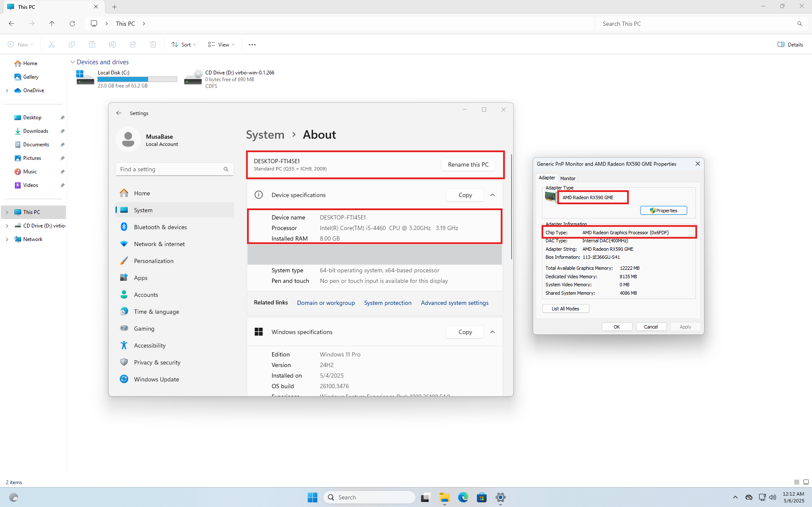Collapse the Devices and drives group
Image resolution: width=812 pixels, height=507 pixels.
coord(72,62)
